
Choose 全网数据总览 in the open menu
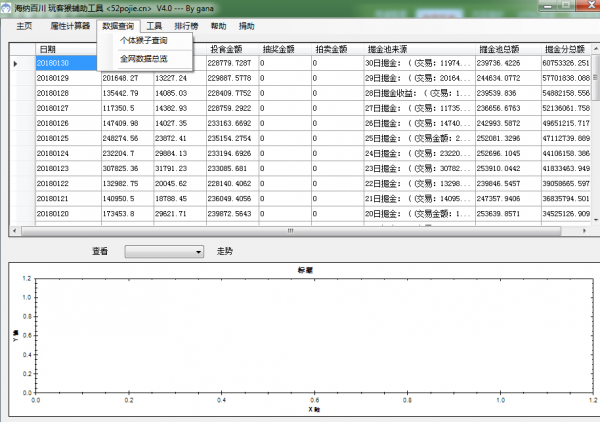click(144, 59)
